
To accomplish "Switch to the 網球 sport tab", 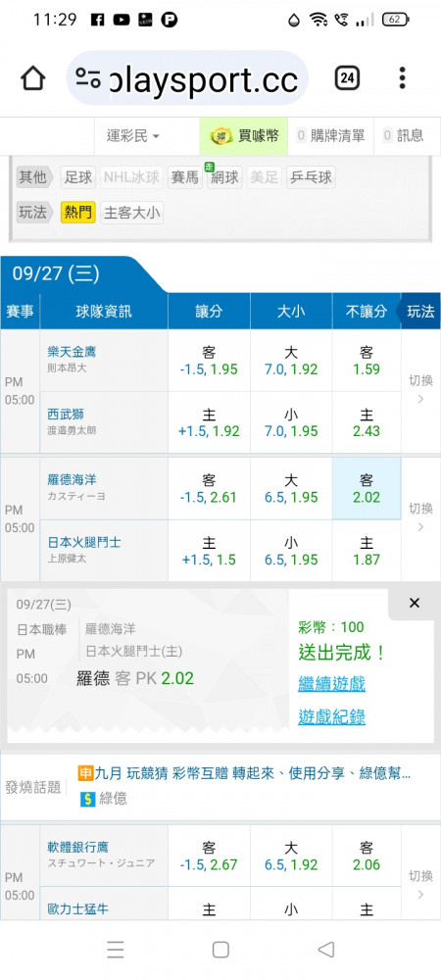I will [223, 177].
